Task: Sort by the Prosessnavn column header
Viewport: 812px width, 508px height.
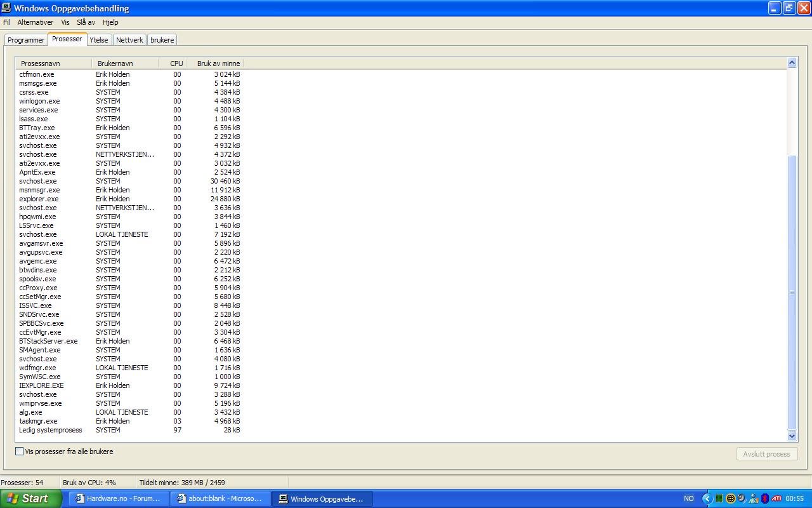Action: coord(54,63)
